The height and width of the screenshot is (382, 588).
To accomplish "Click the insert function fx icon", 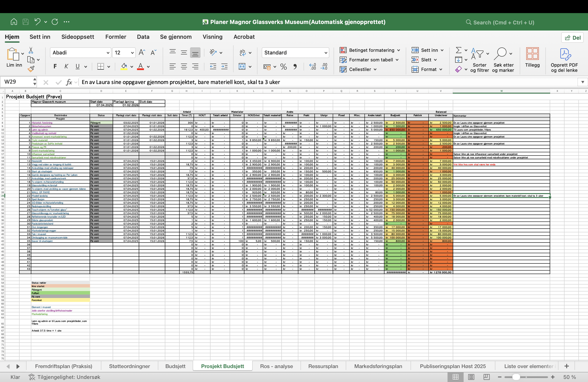I will click(x=69, y=82).
